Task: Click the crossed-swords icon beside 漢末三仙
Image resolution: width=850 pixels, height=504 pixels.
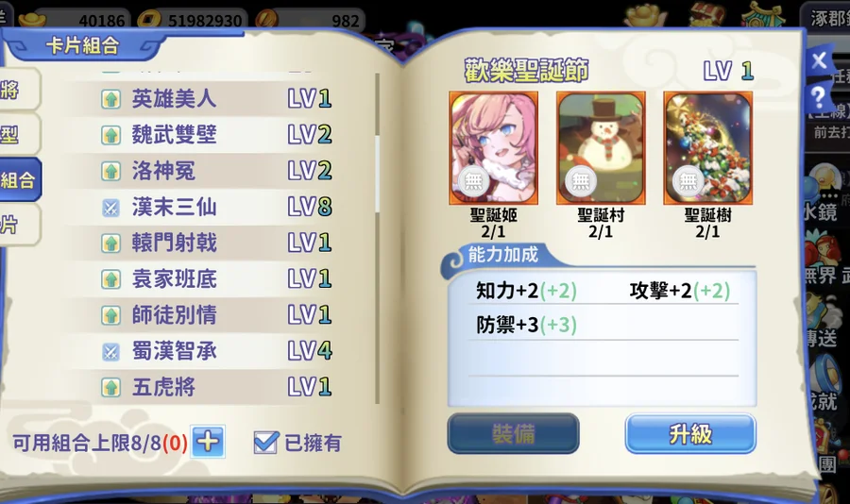Action: pos(110,208)
